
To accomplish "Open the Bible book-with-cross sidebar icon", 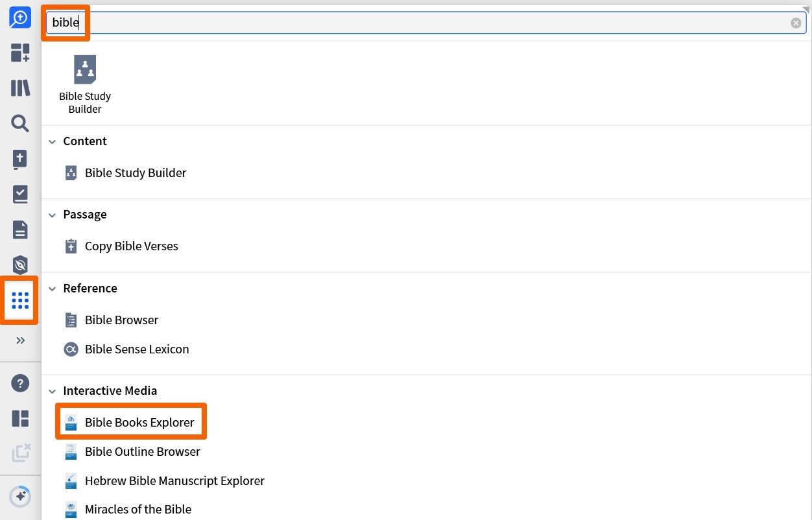I will tap(20, 159).
